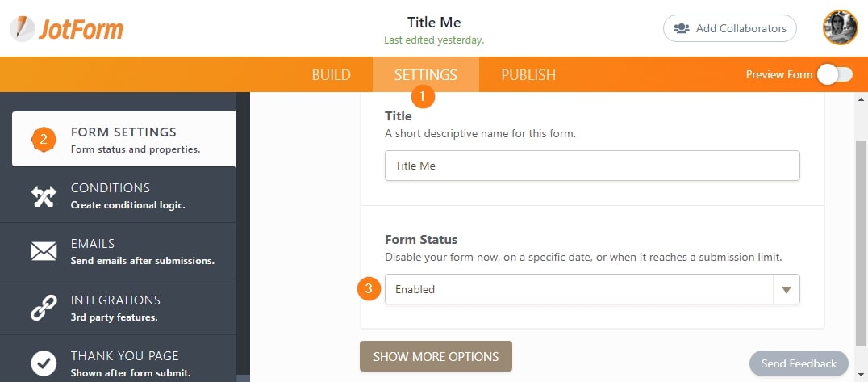
Task: Switch to the Publish tab
Action: [x=528, y=75]
